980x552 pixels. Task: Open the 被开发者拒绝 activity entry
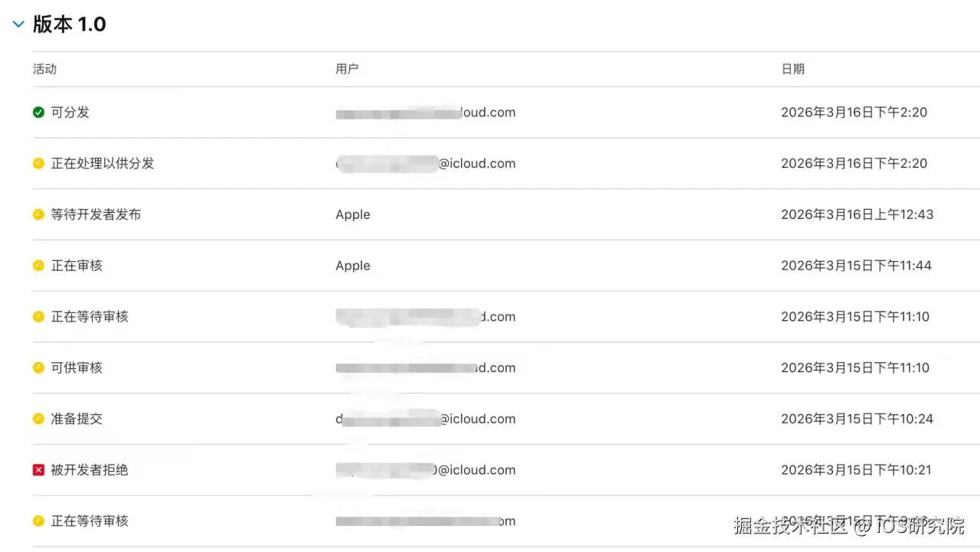(90, 470)
